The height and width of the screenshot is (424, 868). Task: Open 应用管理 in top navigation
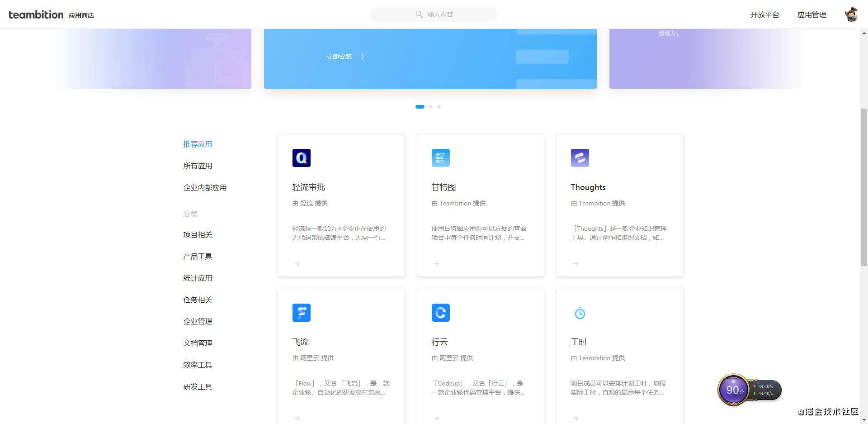(812, 14)
